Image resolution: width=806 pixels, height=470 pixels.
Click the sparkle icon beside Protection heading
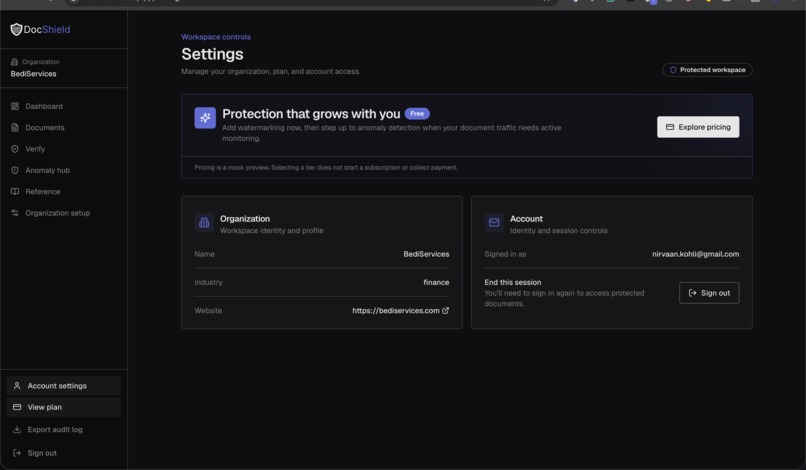tap(205, 118)
